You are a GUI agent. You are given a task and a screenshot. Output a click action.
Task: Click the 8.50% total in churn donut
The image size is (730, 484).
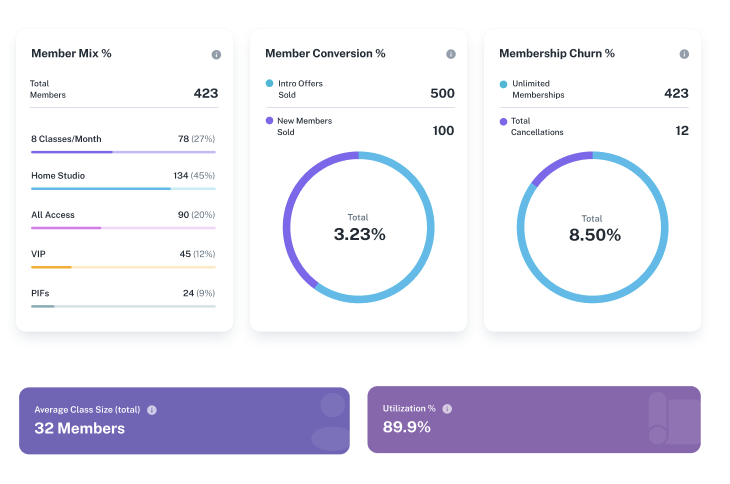[593, 235]
